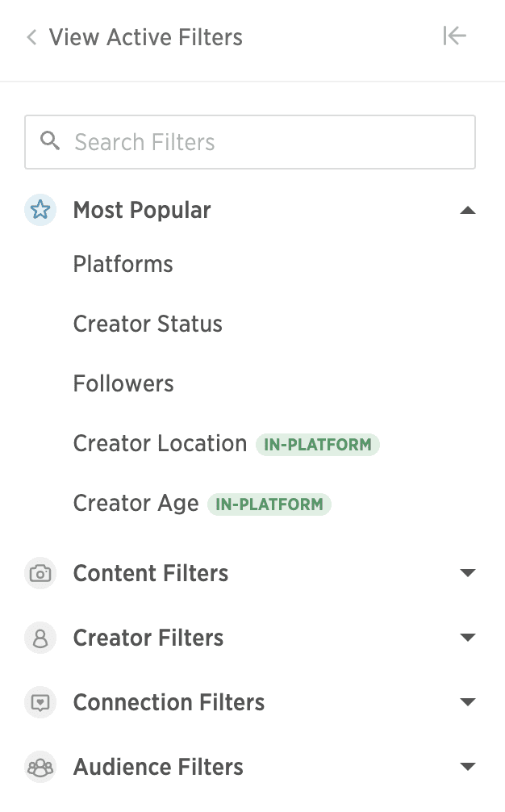This screenshot has height=812, width=505.
Task: Open the Creator Location filter
Action: click(161, 444)
